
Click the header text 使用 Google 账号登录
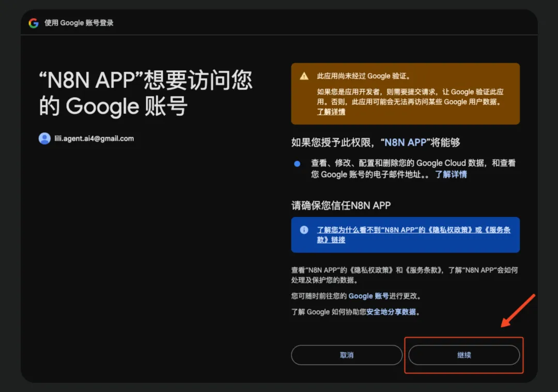click(79, 23)
